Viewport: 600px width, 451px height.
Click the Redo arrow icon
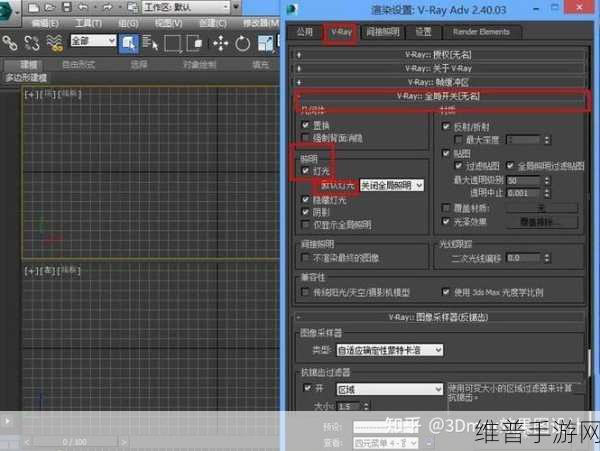107,7
